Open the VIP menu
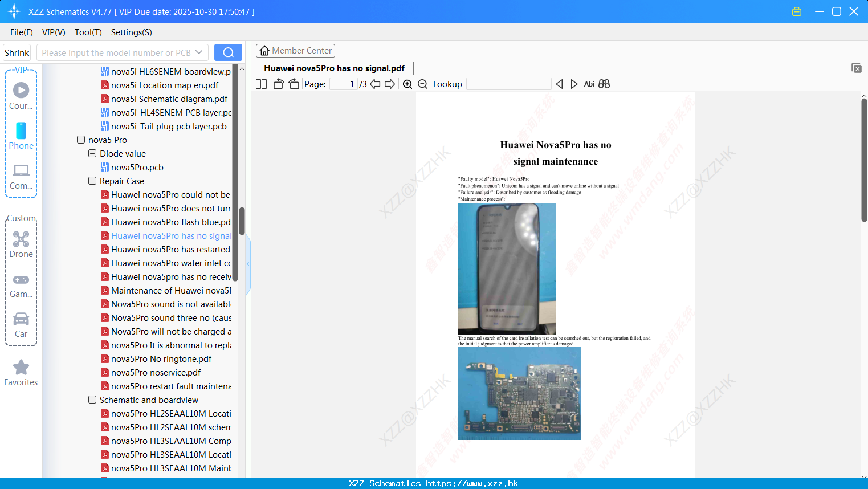 point(54,32)
